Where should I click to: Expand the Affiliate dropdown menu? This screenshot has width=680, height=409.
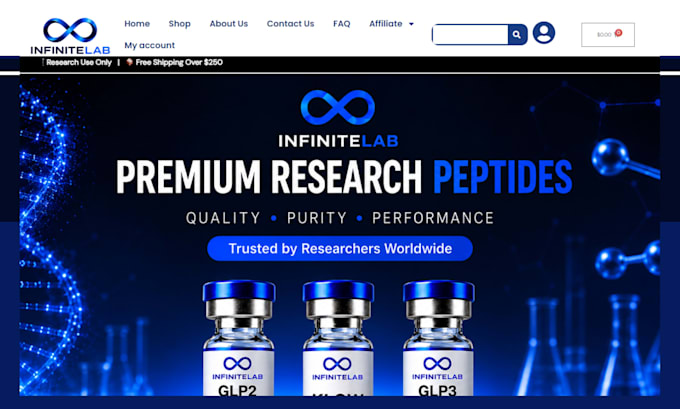391,24
